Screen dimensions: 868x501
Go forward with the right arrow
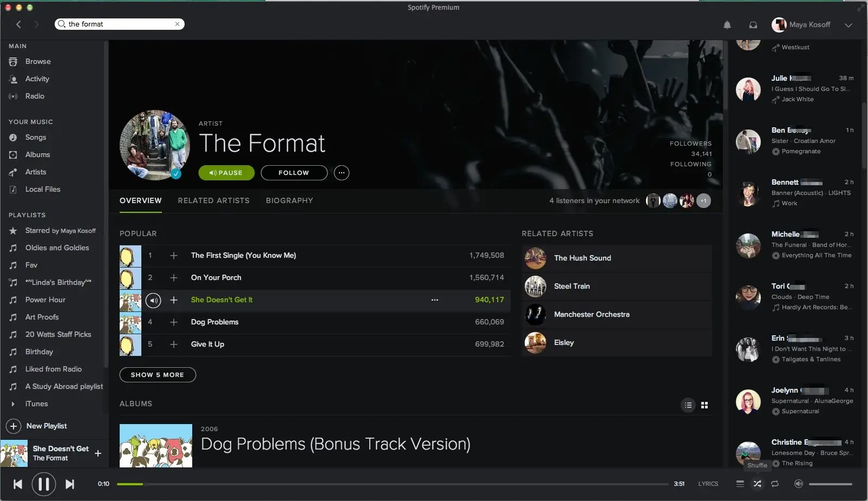click(x=36, y=24)
